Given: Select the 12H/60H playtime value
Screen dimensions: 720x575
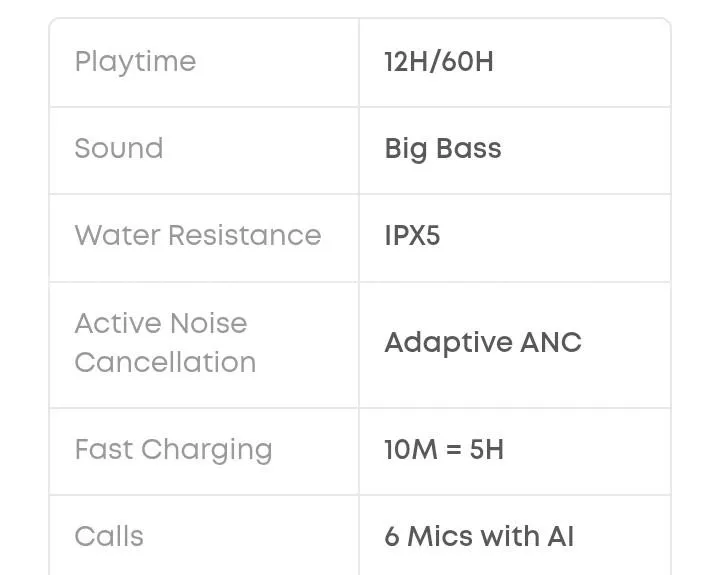Looking at the screenshot, I should [439, 62].
